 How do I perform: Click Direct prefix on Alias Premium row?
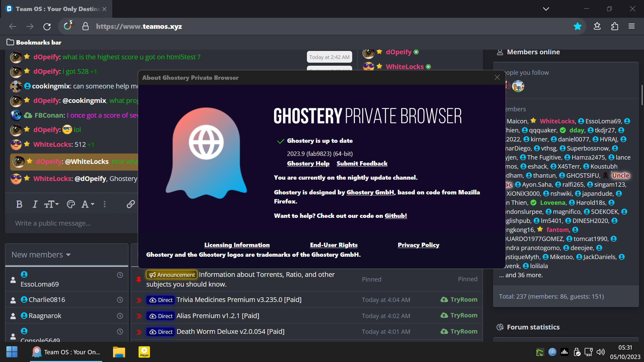pyautogui.click(x=161, y=316)
